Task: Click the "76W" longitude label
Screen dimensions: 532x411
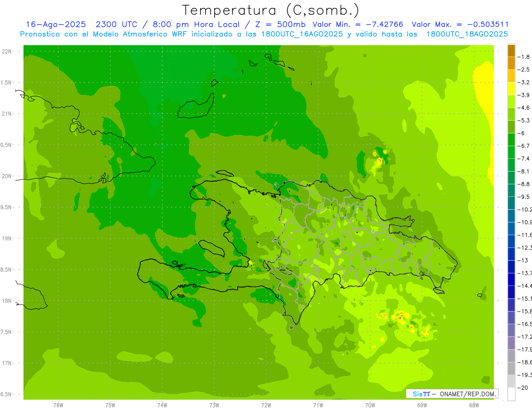Action: pyautogui.click(x=58, y=405)
